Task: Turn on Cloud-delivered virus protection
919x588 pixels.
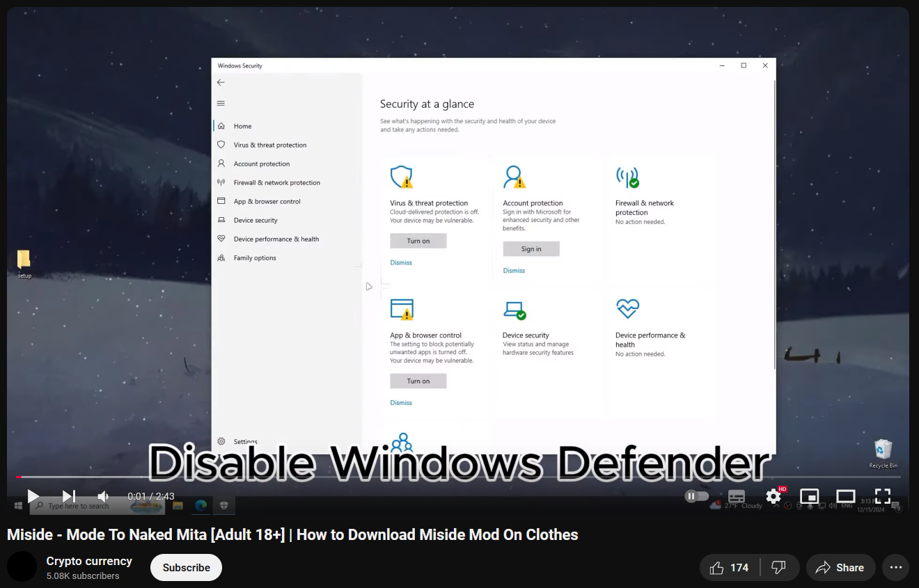Action: point(418,241)
